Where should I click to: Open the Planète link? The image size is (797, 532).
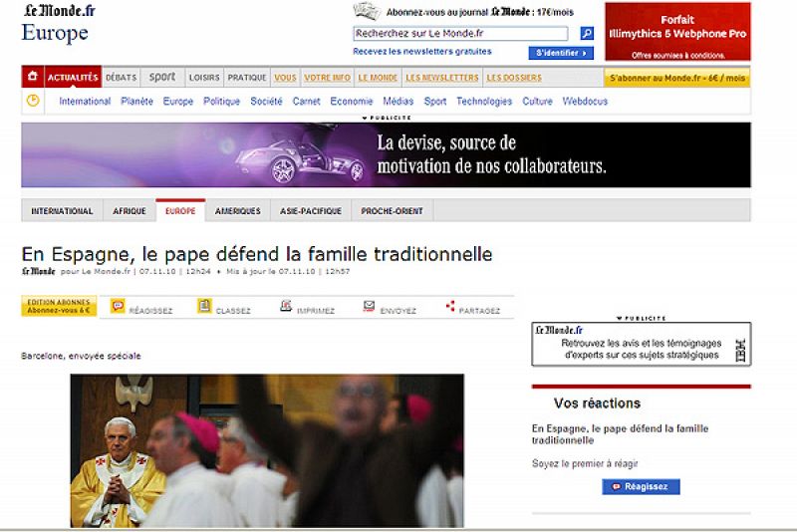tap(136, 101)
